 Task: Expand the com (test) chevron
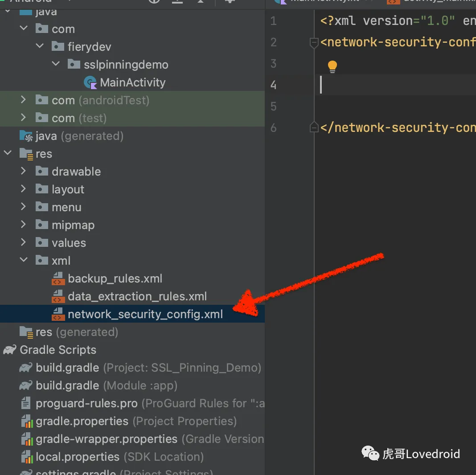click(23, 118)
